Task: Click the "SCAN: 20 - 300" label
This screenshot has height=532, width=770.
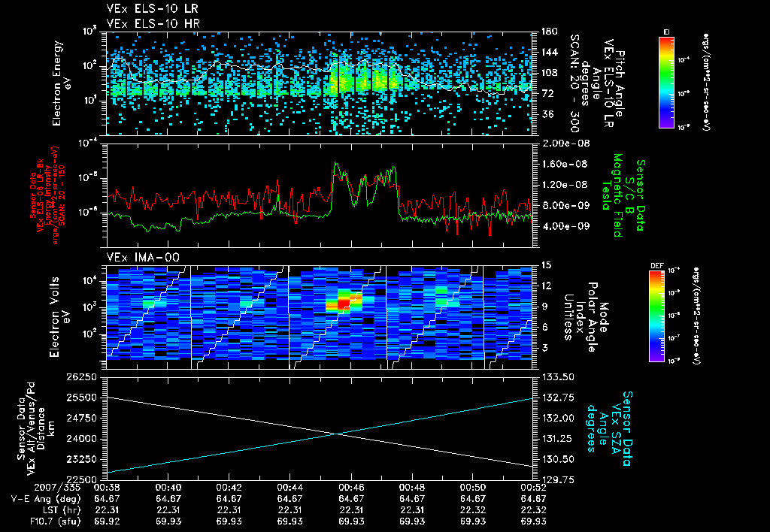Action: click(x=574, y=83)
